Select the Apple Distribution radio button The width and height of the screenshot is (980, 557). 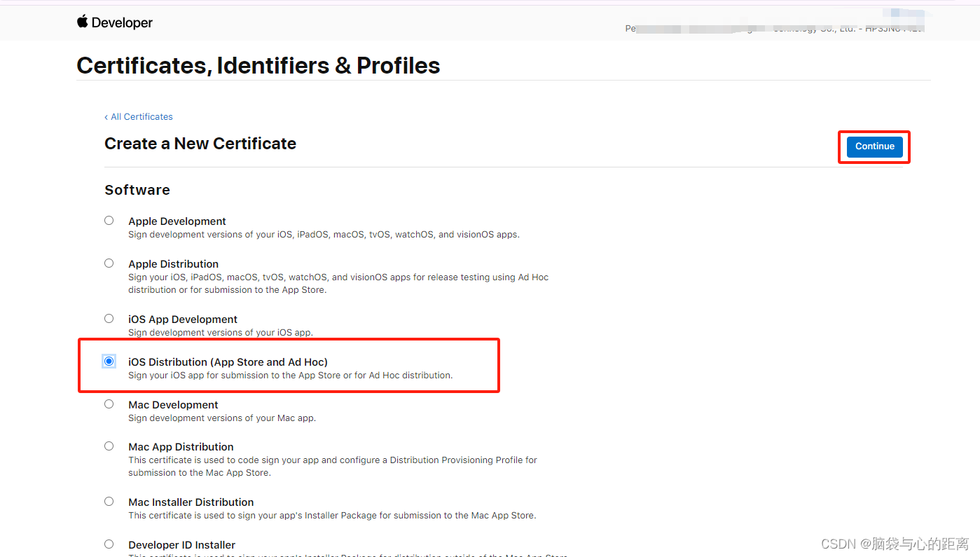click(109, 263)
